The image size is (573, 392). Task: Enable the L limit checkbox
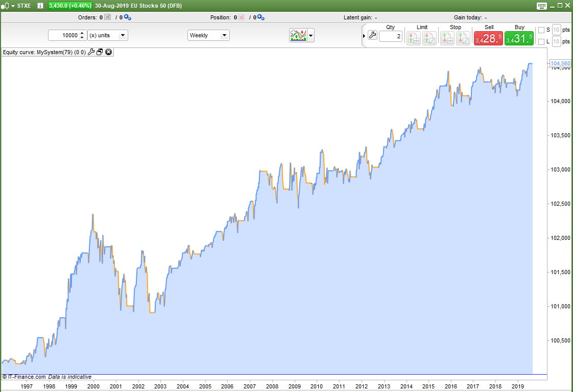click(541, 42)
